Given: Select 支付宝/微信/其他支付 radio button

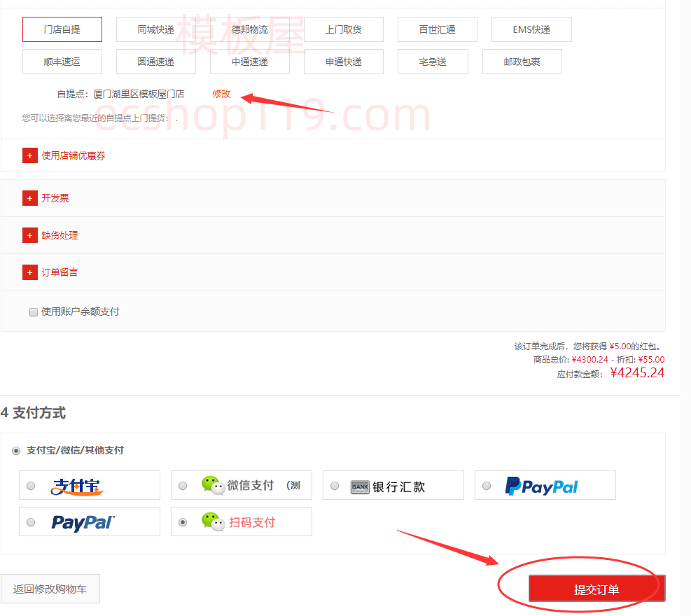Looking at the screenshot, I should pyautogui.click(x=16, y=451).
